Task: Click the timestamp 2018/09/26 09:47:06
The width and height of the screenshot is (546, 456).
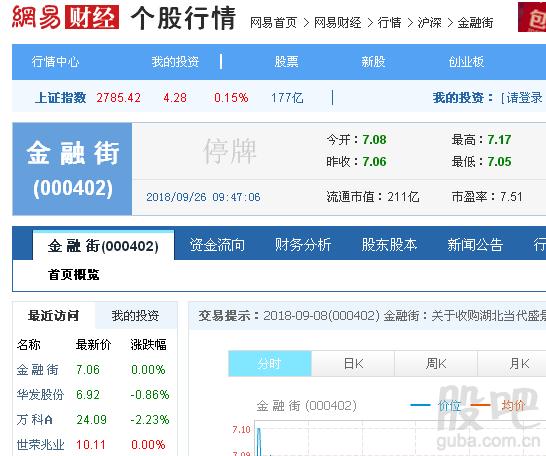Action: pyautogui.click(x=203, y=197)
